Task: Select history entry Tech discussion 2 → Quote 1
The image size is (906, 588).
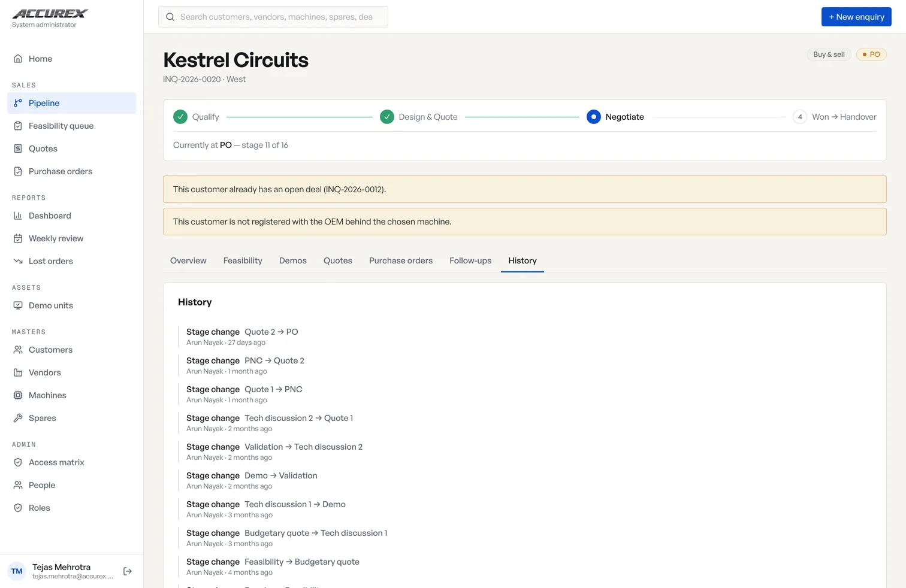Action: pos(298,418)
